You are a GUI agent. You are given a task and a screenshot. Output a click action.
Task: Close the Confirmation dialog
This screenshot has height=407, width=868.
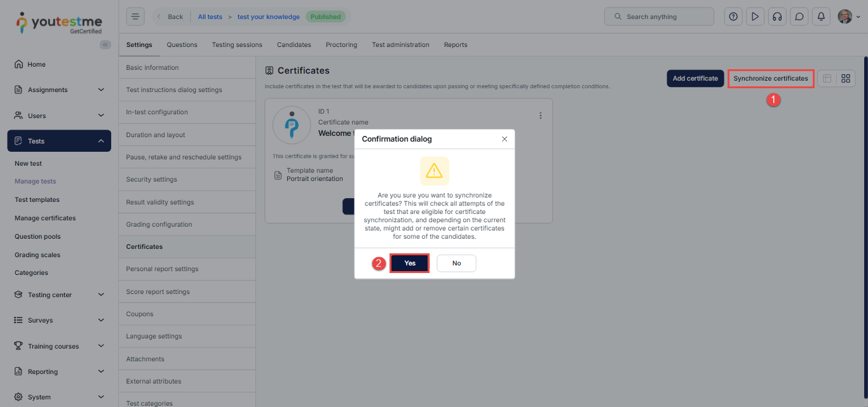tap(505, 139)
